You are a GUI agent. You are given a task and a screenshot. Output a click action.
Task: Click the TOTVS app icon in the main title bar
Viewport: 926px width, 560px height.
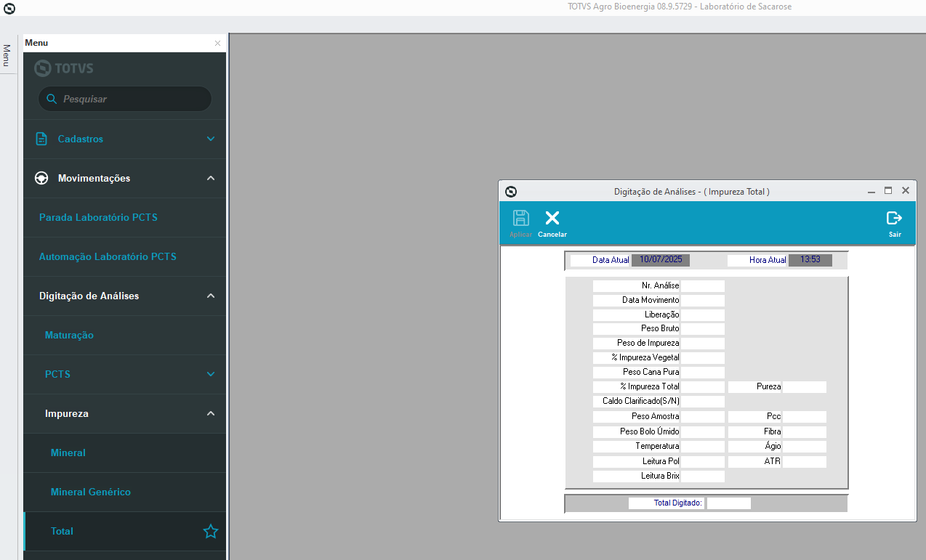pos(9,9)
